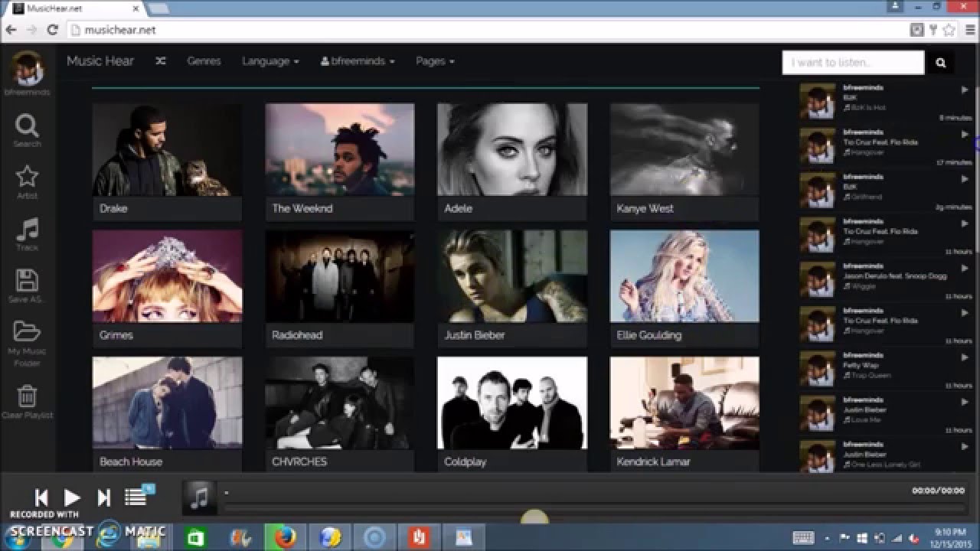The height and width of the screenshot is (551, 980).
Task: Open the Search icon in the left sidebar
Action: [x=27, y=126]
